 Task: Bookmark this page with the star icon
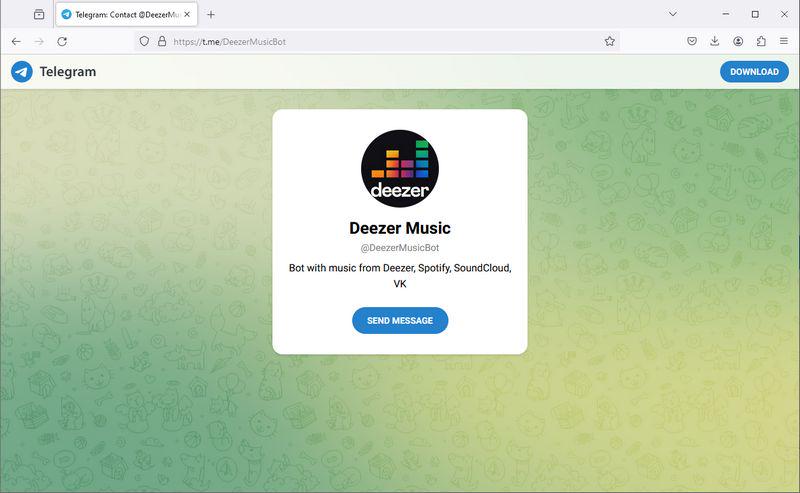coord(610,41)
